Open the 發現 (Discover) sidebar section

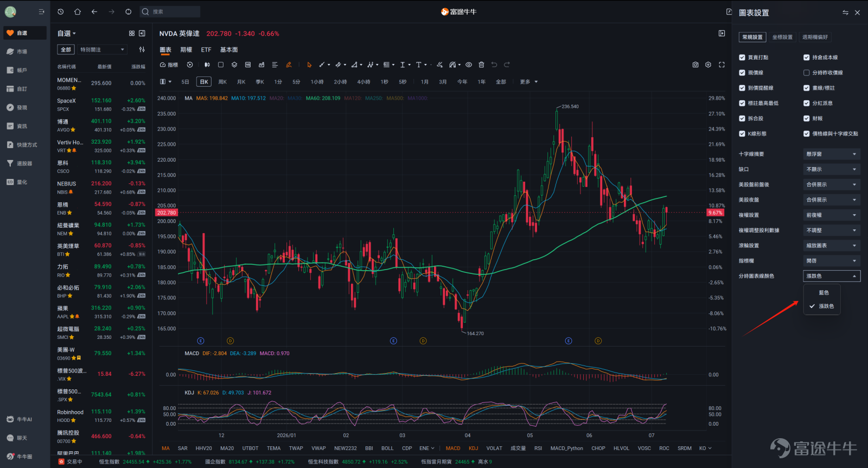[x=25, y=107]
